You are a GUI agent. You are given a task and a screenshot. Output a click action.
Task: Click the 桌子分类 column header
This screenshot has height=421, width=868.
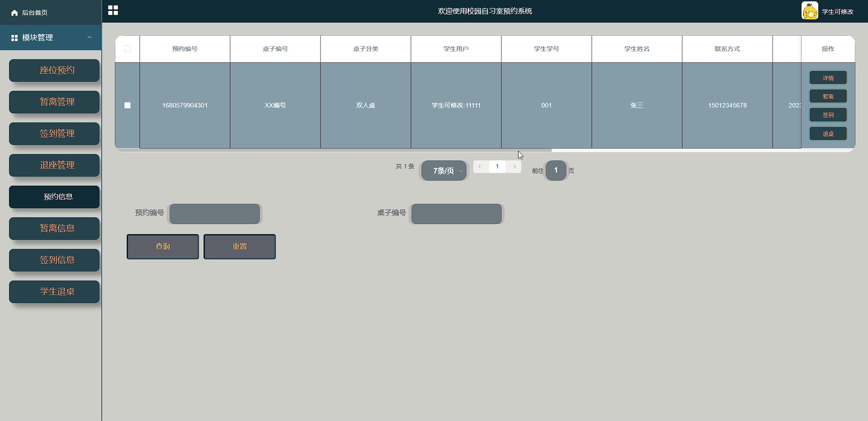pos(366,49)
